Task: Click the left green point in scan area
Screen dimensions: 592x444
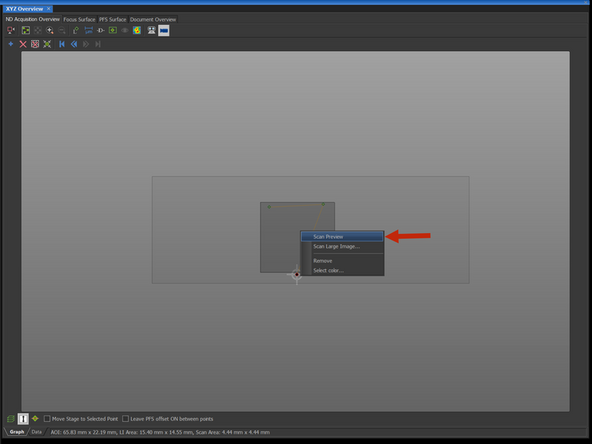Action: [x=269, y=207]
